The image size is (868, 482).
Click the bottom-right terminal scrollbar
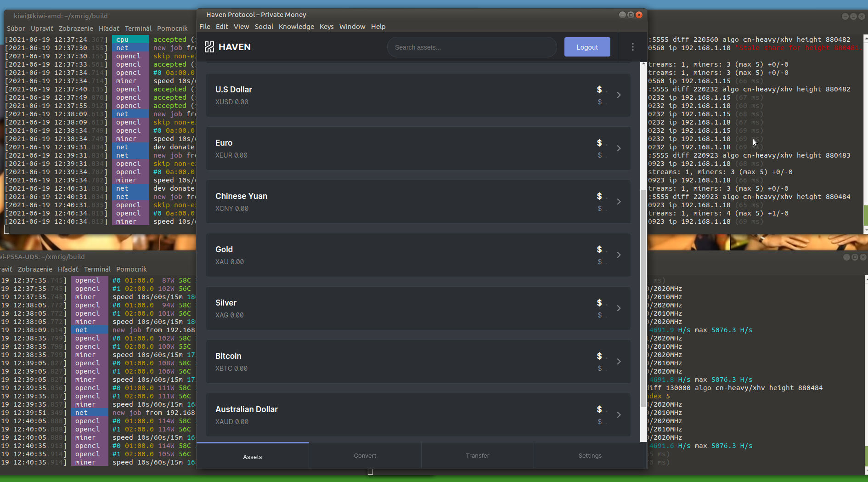(866, 456)
